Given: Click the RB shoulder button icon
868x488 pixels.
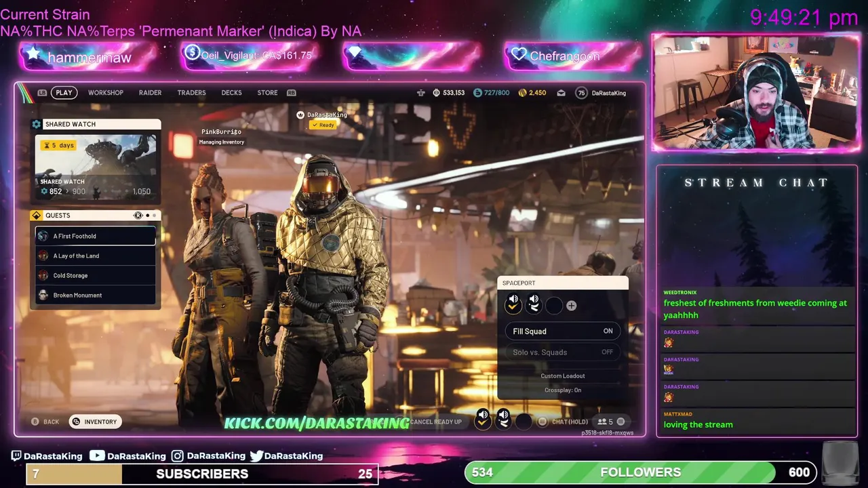Looking at the screenshot, I should pyautogui.click(x=292, y=93).
